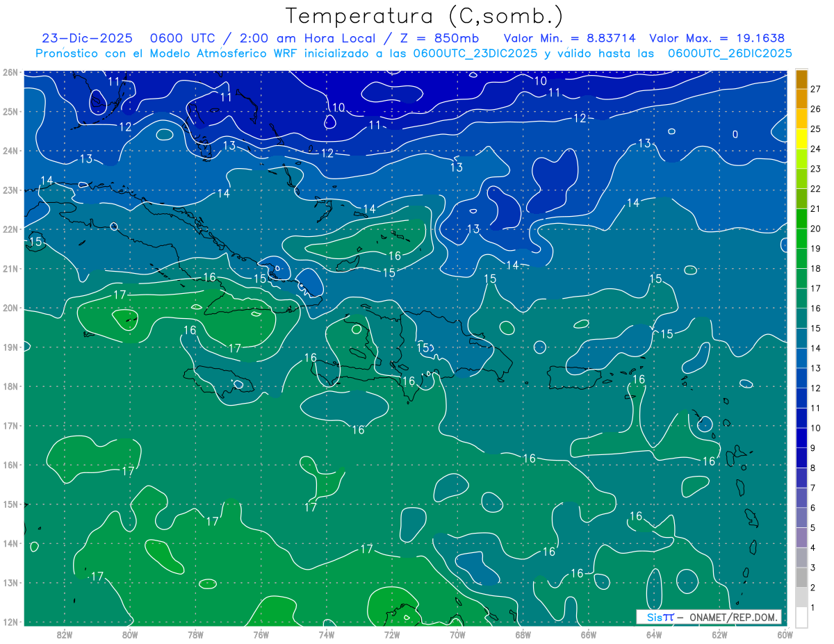
Task: Click the '25N' latitude axis label
Action: (x=10, y=111)
